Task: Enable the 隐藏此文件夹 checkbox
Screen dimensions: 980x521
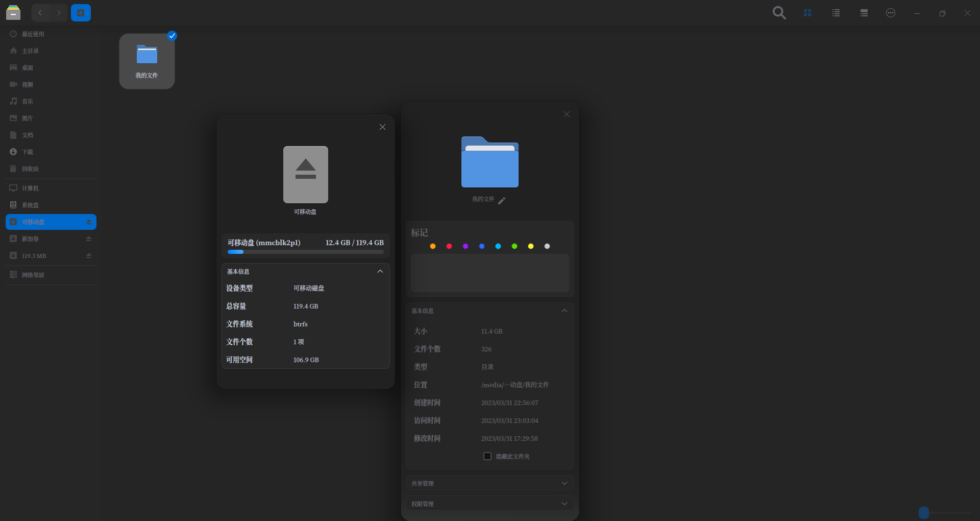Action: click(486, 456)
